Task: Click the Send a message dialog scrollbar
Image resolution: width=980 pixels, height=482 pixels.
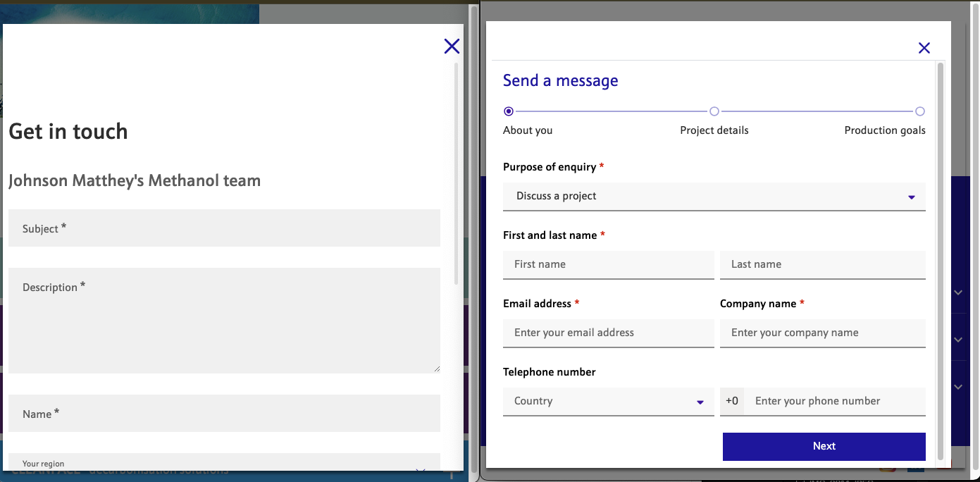Action: (x=940, y=261)
